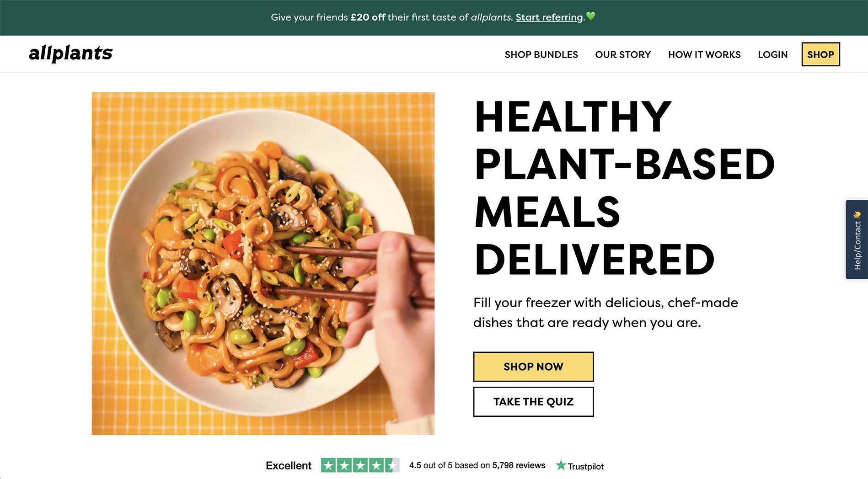
Task: Click the Shop Now button
Action: [x=533, y=367]
